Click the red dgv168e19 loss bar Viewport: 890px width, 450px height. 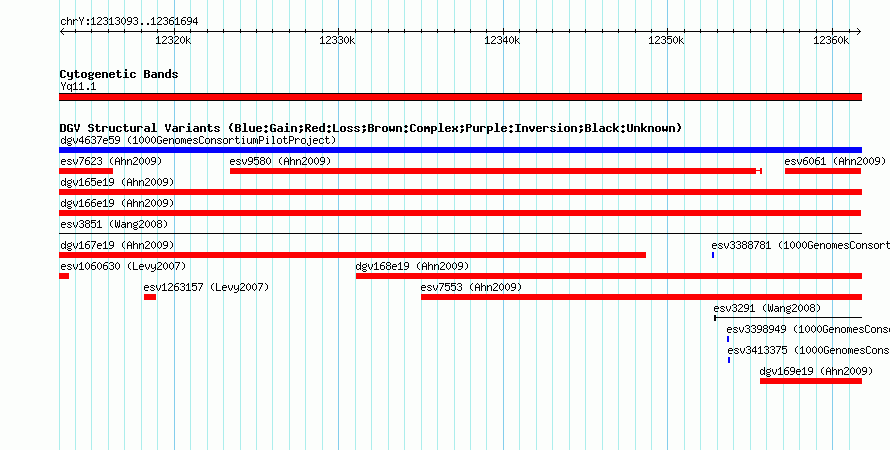[609, 276]
